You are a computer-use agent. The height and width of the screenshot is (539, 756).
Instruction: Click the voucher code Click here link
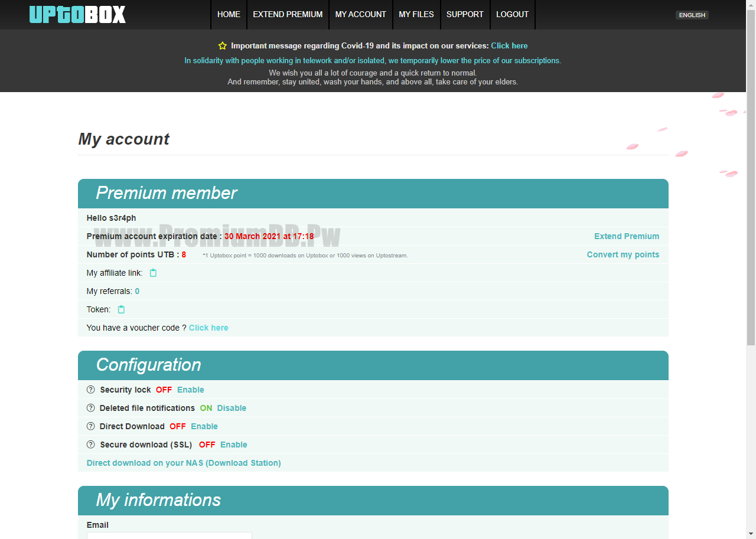click(x=208, y=328)
